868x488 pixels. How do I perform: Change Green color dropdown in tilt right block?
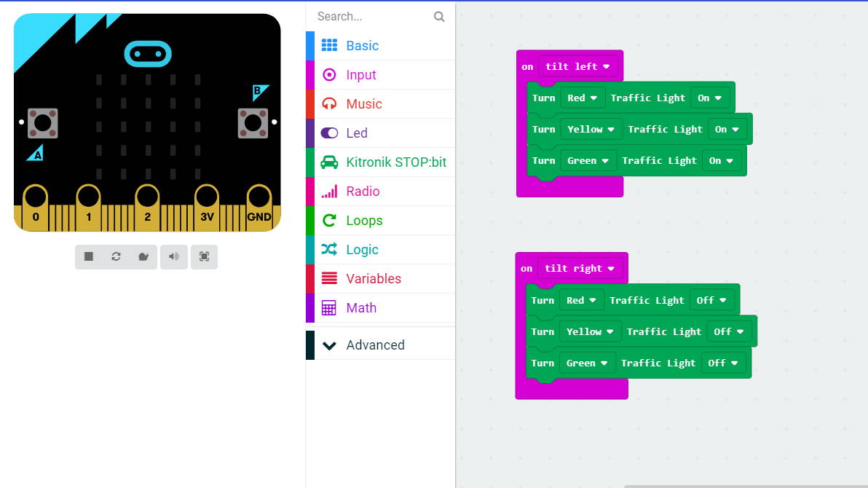click(x=587, y=363)
